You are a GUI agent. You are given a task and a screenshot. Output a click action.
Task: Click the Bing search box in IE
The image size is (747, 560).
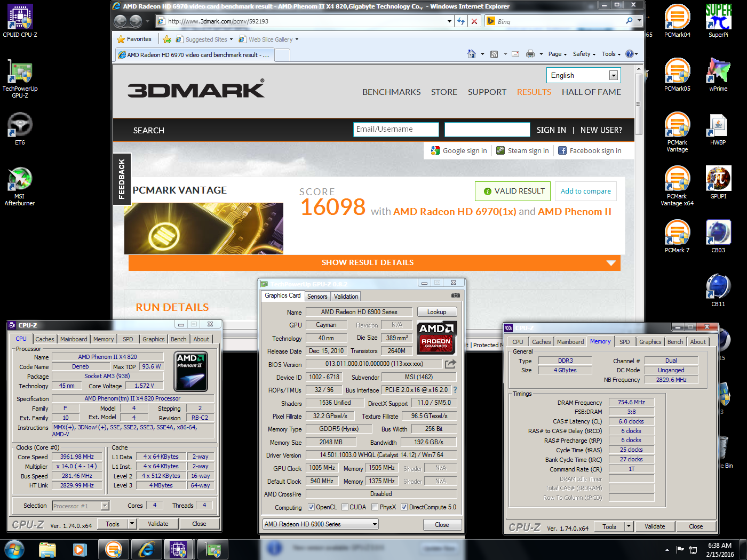pos(560,21)
